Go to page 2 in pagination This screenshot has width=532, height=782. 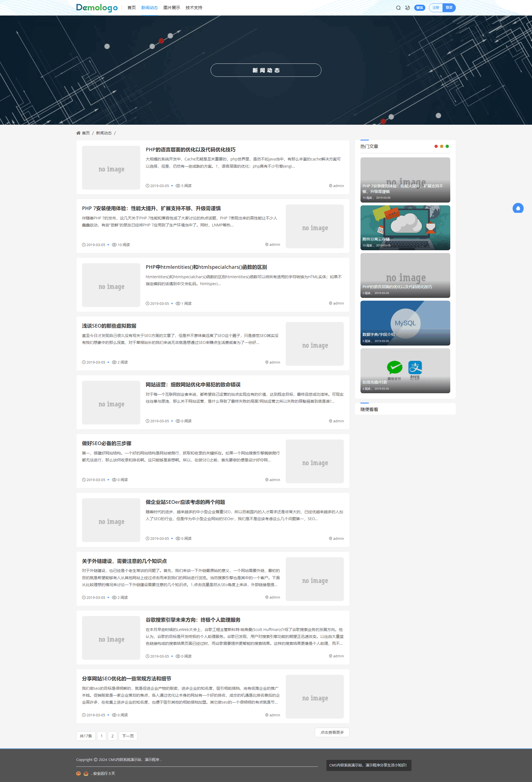(x=112, y=736)
